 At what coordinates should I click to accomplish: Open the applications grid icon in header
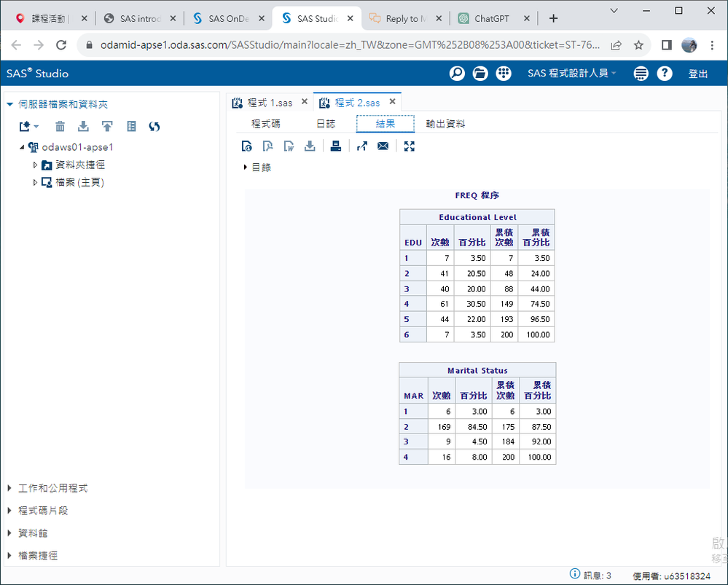coord(504,74)
